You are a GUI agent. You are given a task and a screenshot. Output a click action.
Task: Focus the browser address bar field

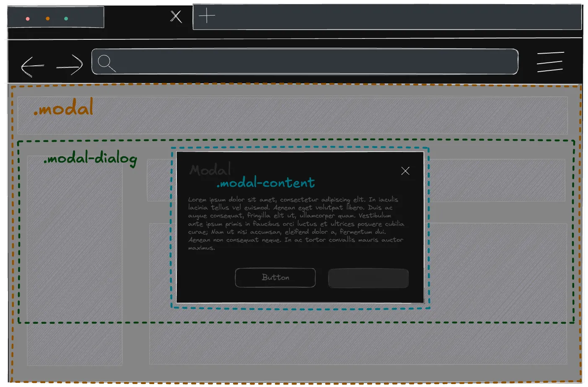(310, 62)
